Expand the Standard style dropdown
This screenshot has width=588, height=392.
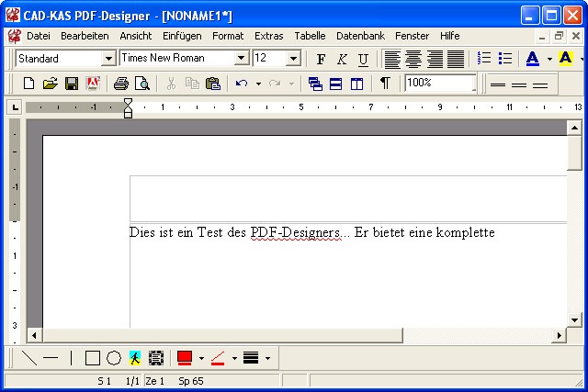click(x=108, y=58)
